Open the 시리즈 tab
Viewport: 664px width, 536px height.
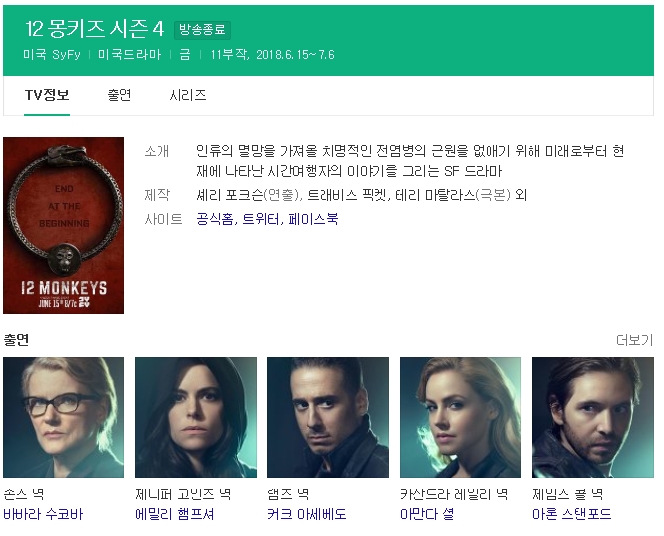pyautogui.click(x=188, y=95)
